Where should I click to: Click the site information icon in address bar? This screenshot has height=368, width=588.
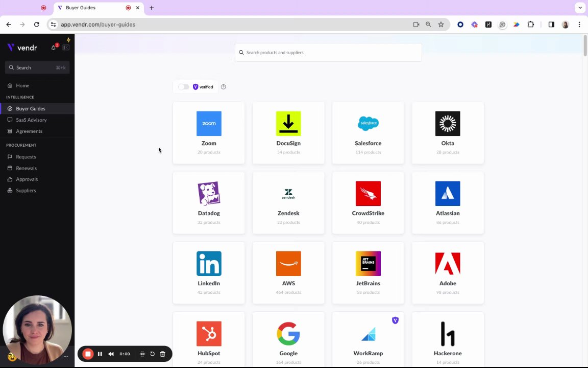53,25
